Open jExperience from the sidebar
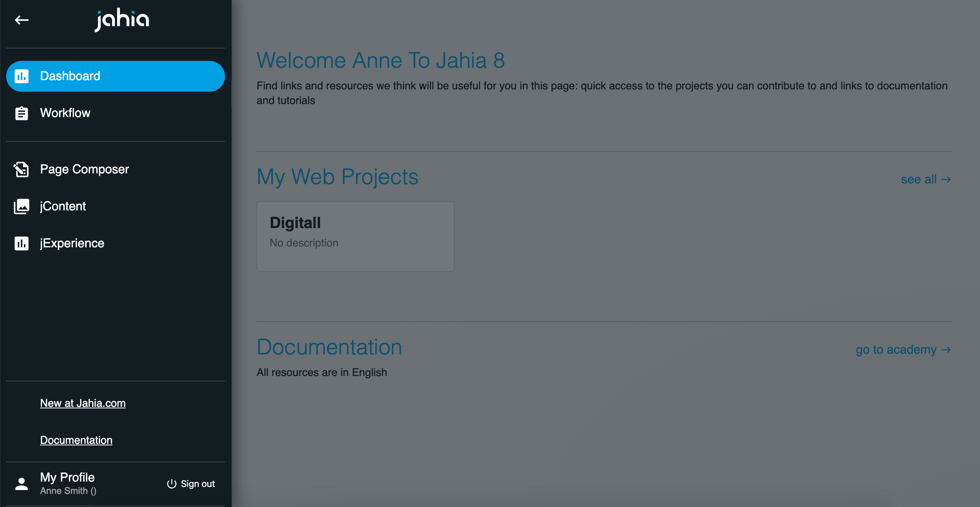Image resolution: width=980 pixels, height=507 pixels. 72,243
